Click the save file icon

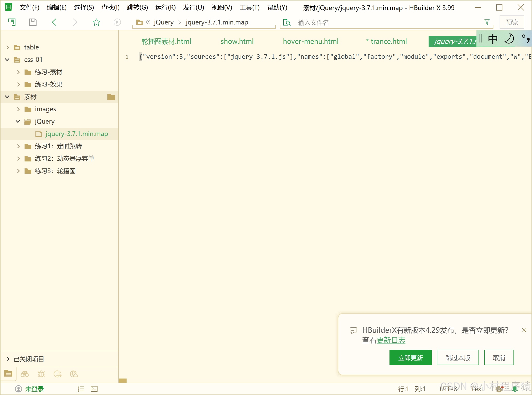33,22
